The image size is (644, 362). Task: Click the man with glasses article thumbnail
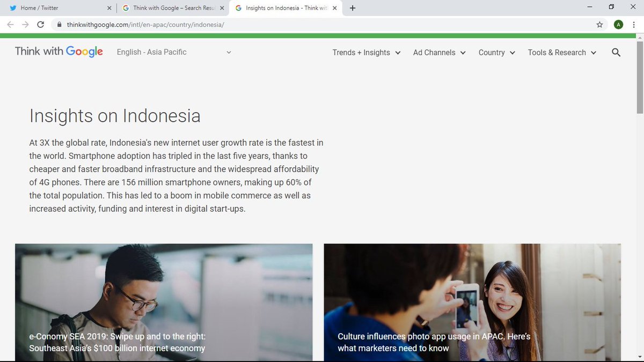164,302
